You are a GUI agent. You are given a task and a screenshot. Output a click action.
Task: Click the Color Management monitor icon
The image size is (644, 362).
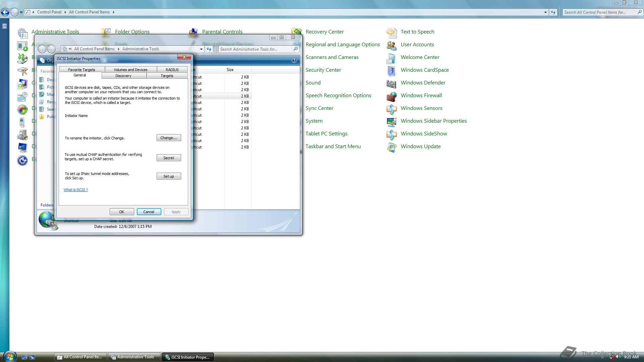click(x=22, y=84)
